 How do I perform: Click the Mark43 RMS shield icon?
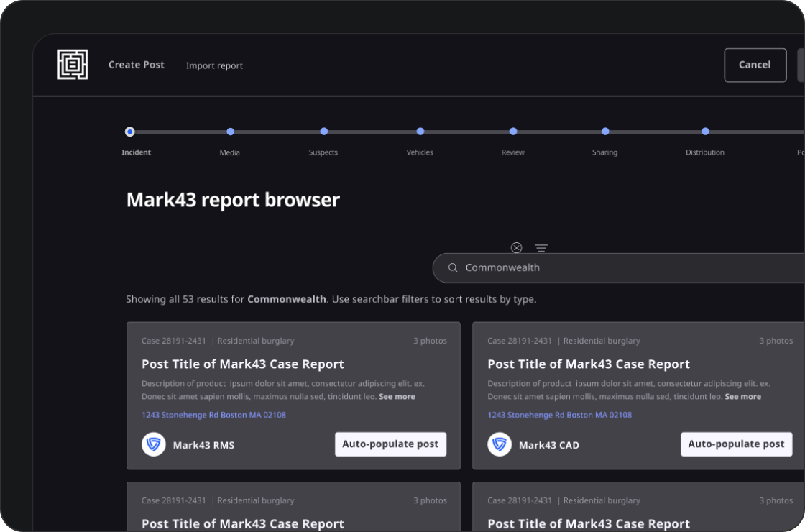pyautogui.click(x=154, y=444)
